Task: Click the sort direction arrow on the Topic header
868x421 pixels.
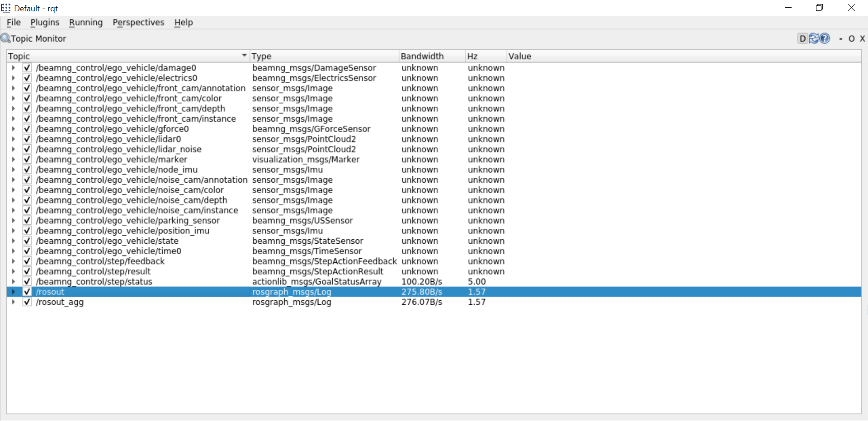Action: point(245,55)
